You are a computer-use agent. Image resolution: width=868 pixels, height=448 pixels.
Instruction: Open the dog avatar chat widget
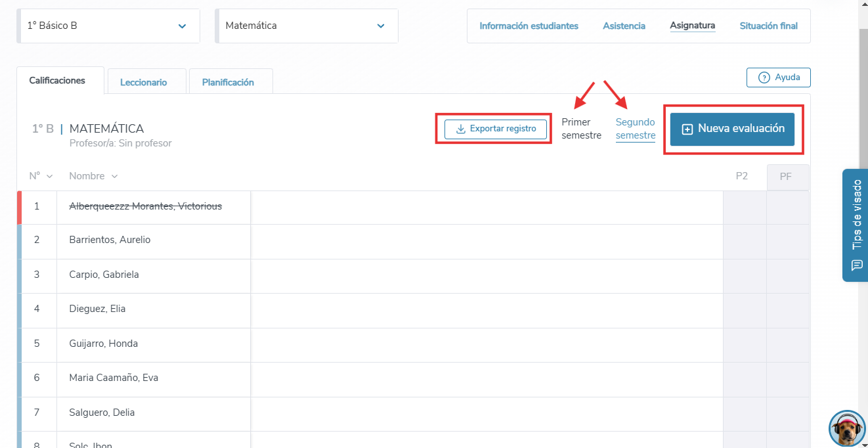click(x=847, y=429)
